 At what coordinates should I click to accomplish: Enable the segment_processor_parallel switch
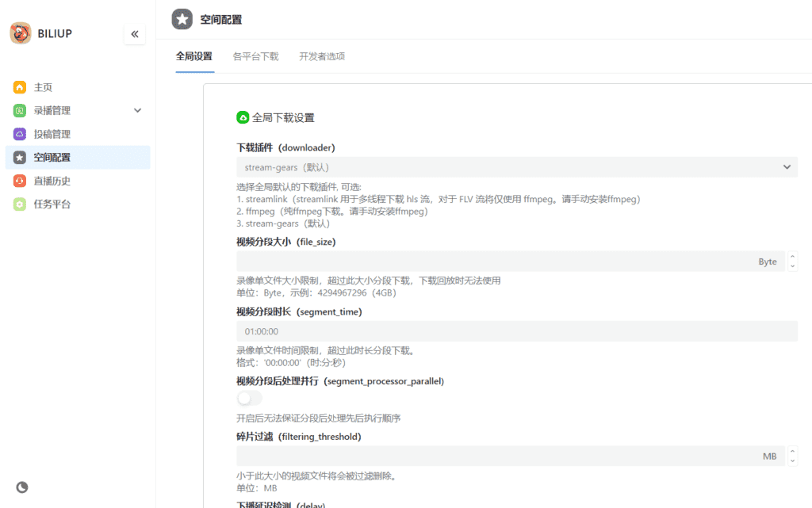(249, 398)
